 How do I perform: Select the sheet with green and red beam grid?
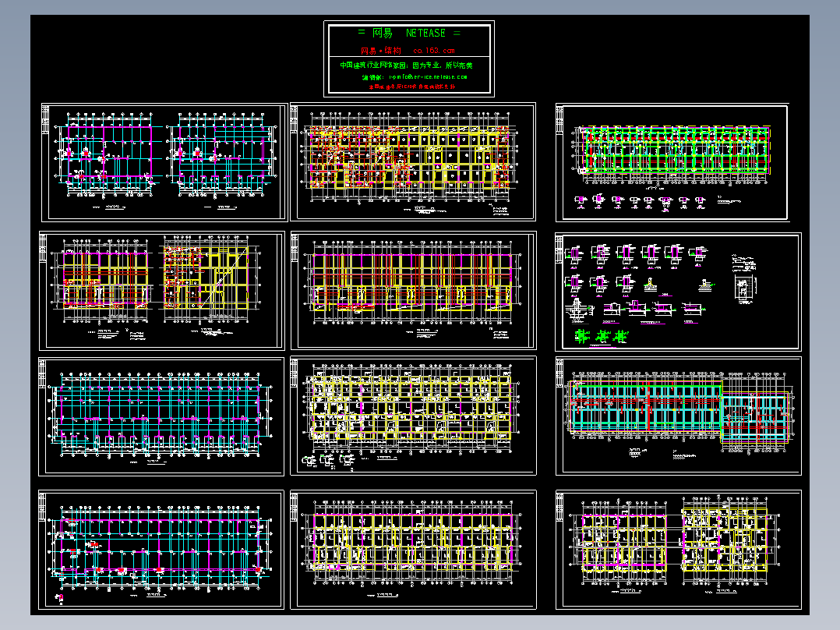pyautogui.click(x=672, y=163)
